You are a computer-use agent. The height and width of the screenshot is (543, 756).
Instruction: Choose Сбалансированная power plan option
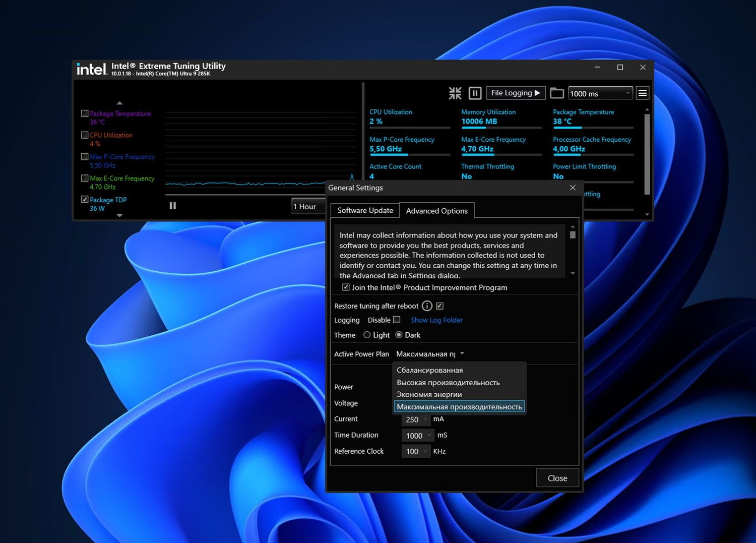(x=459, y=370)
